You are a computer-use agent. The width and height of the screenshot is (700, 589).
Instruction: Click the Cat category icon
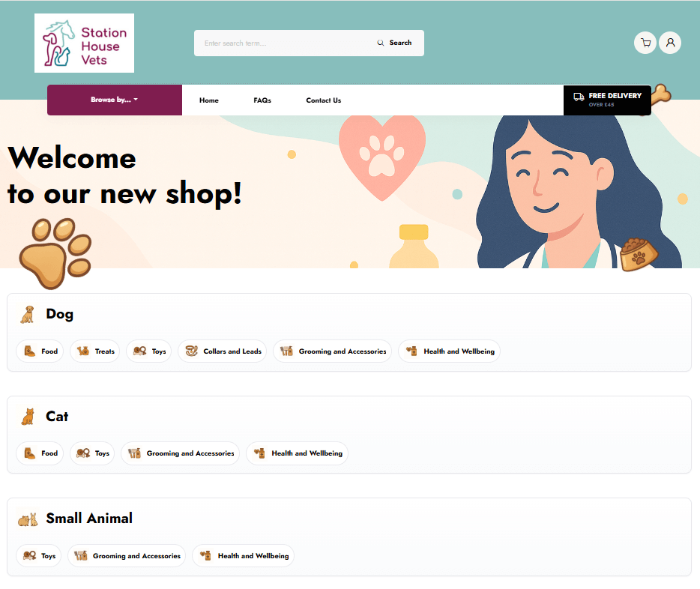pyautogui.click(x=28, y=417)
